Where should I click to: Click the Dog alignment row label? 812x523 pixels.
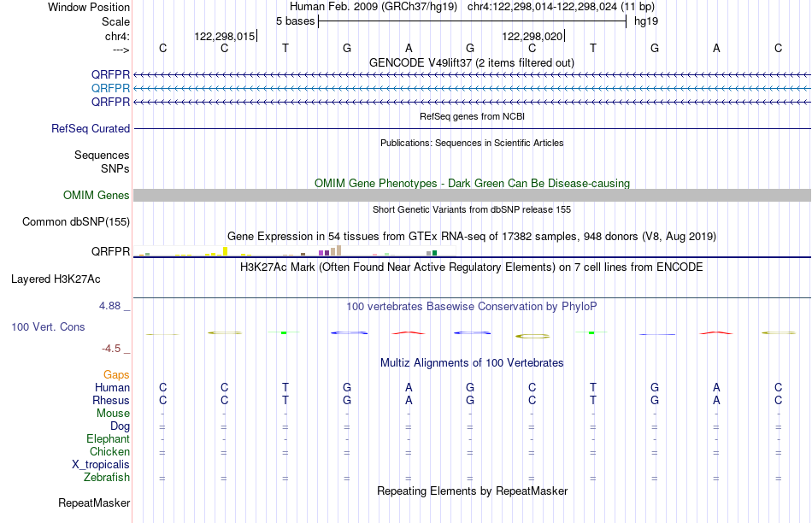click(120, 426)
